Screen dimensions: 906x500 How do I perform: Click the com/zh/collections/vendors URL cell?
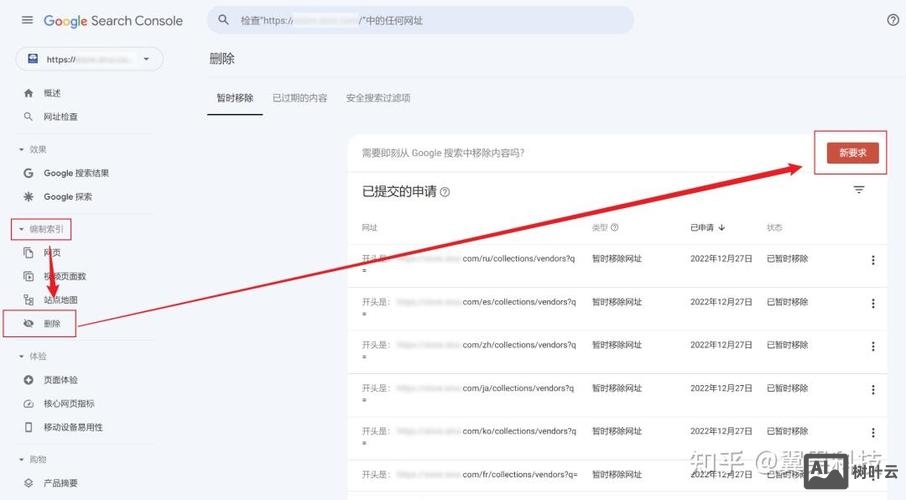pyautogui.click(x=469, y=349)
